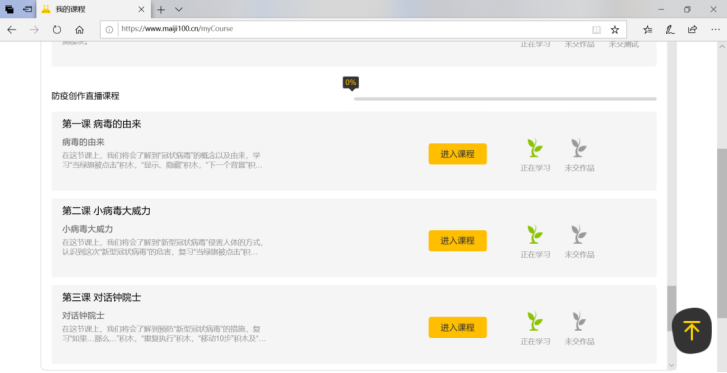Set these tabs aside icon
Image resolution: width=727 pixels, height=373 pixels.
(27, 9)
